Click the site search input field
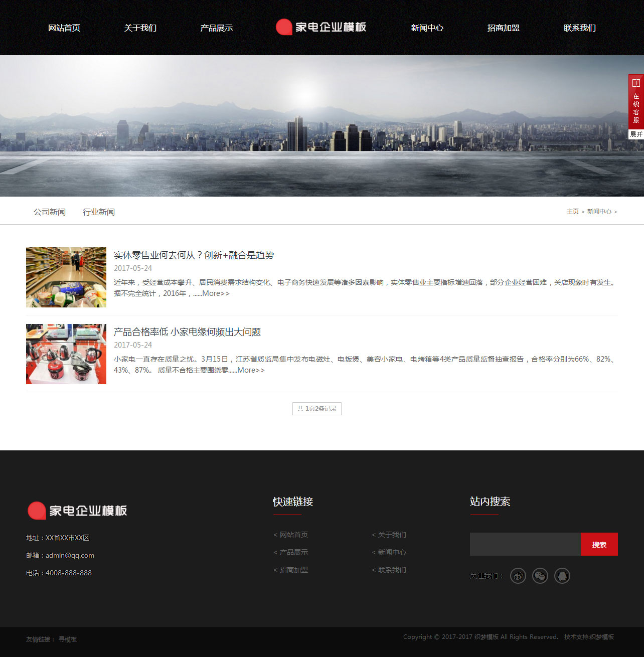Viewport: 644px width, 657px height. [525, 544]
